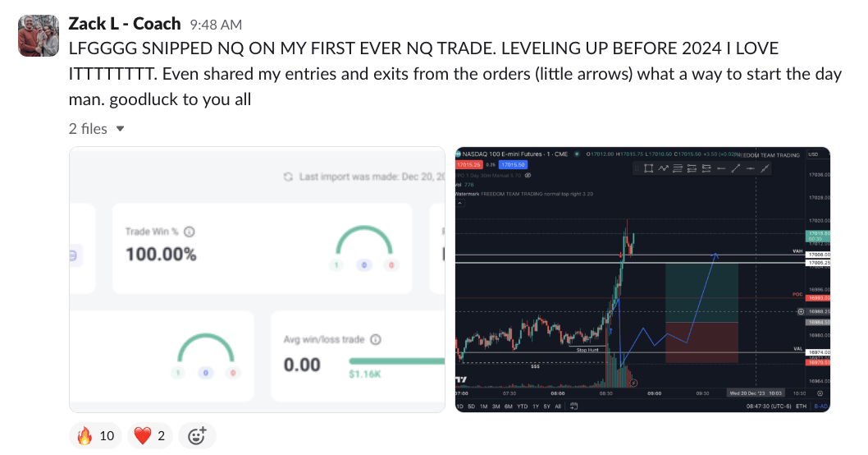The height and width of the screenshot is (455, 868).
Task: Click the refresh icon beside Last import
Action: [288, 177]
